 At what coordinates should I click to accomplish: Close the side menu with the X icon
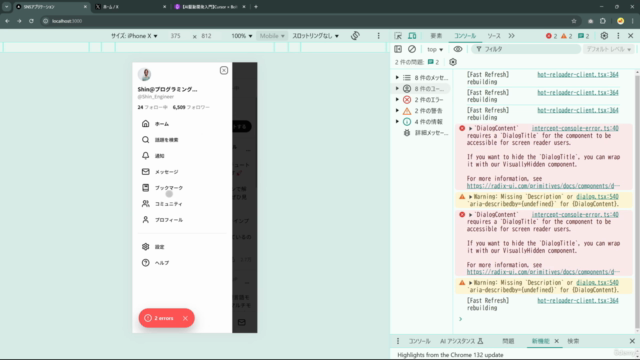(x=224, y=70)
